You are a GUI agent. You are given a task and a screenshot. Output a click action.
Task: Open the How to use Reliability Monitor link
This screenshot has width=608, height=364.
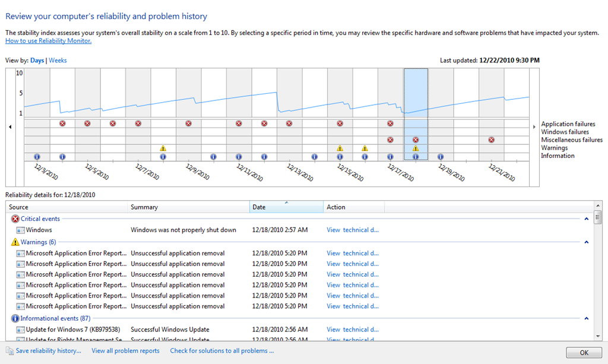[x=49, y=41]
